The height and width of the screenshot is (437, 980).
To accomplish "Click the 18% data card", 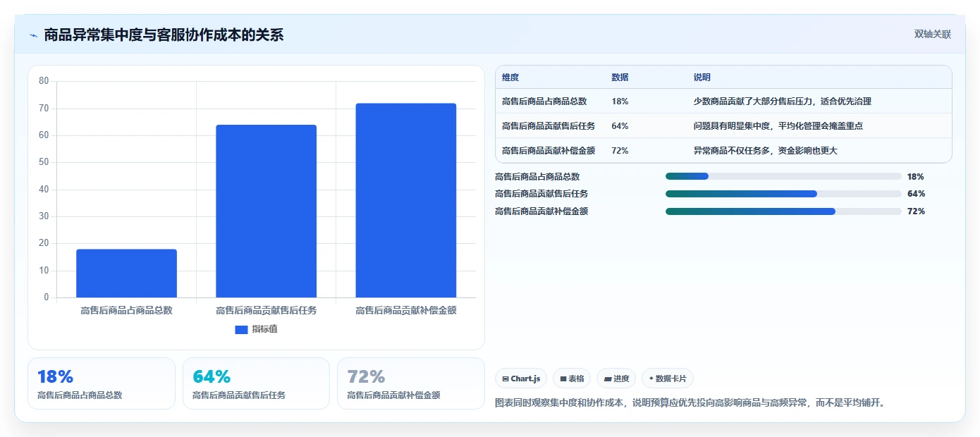I will tap(102, 383).
